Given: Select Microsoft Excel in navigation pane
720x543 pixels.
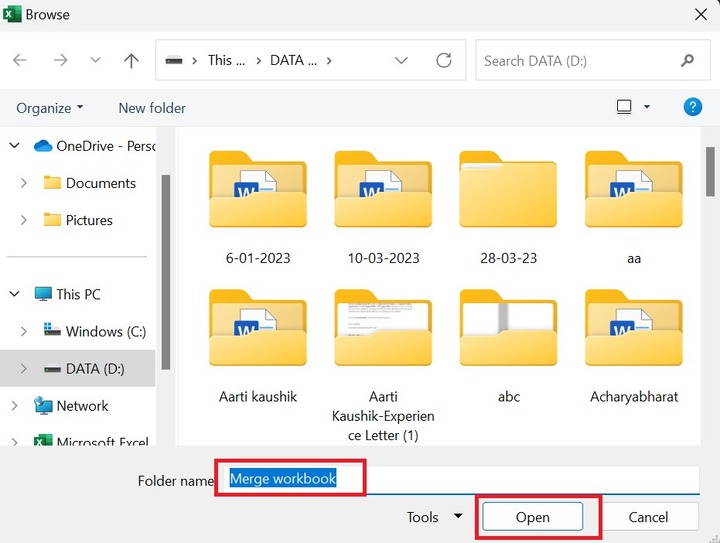Looking at the screenshot, I should (x=91, y=440).
